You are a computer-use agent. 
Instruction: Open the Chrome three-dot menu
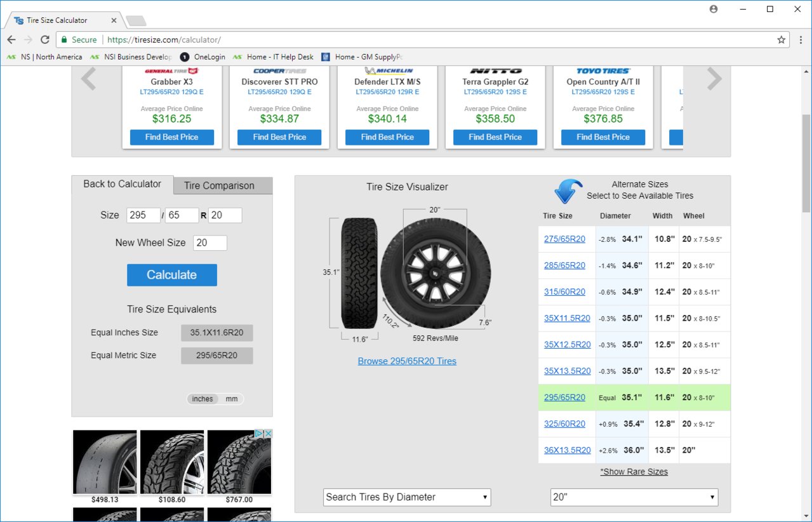click(800, 39)
